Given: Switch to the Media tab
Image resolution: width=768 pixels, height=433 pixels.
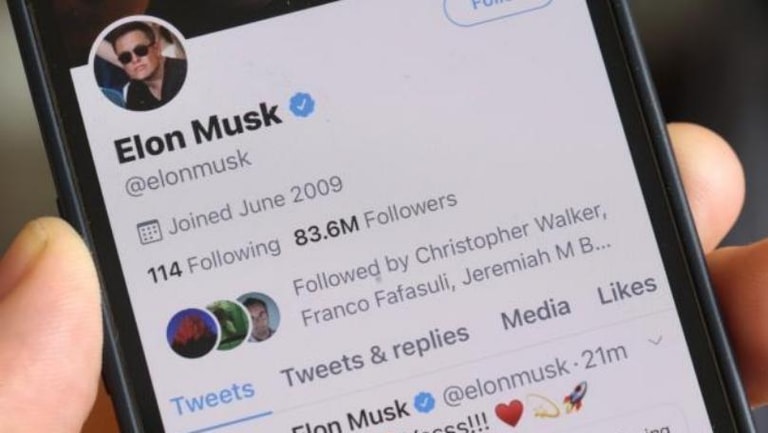Looking at the screenshot, I should pos(536,313).
